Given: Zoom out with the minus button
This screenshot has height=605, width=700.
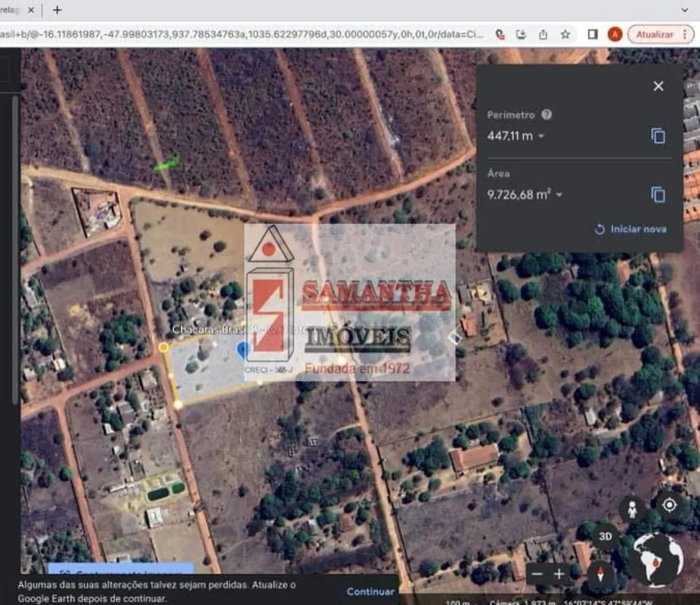Looking at the screenshot, I should point(537,574).
